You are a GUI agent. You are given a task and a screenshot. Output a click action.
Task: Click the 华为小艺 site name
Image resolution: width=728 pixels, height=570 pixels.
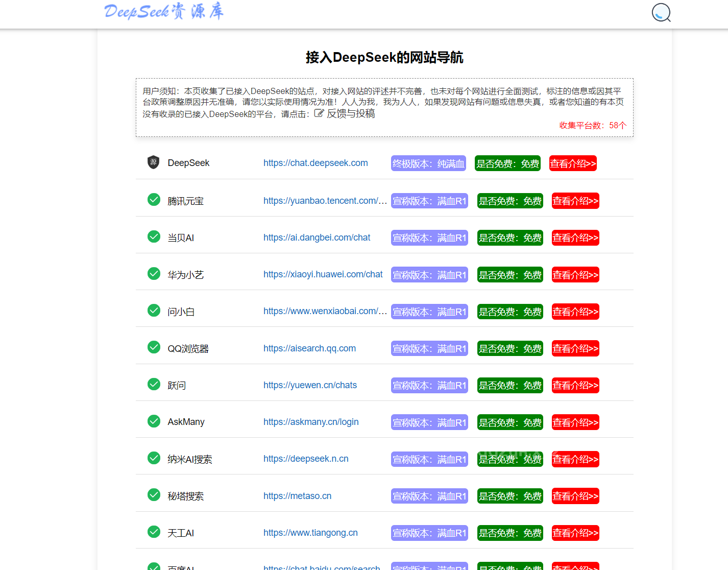pos(185,275)
